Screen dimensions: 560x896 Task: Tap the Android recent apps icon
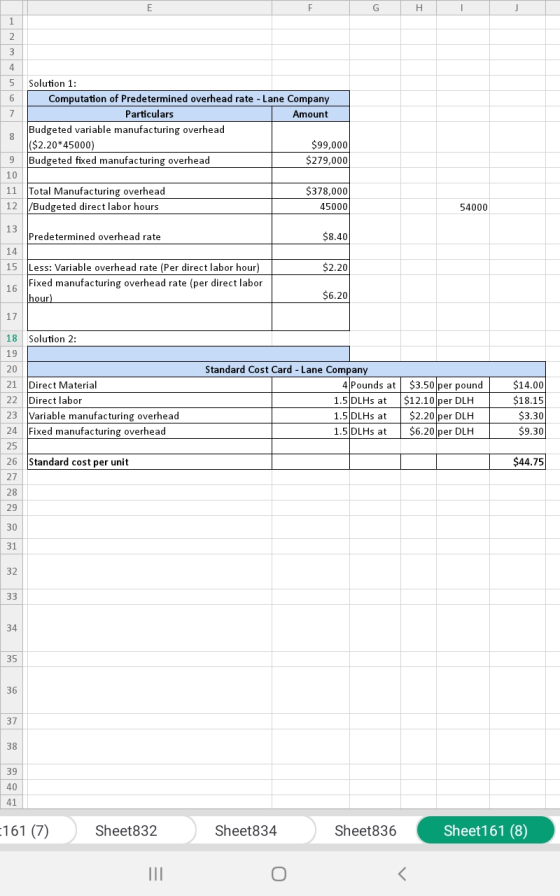click(155, 874)
